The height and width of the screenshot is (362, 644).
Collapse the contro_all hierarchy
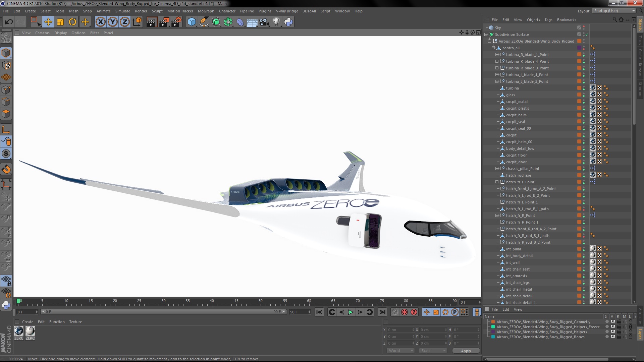[493, 48]
